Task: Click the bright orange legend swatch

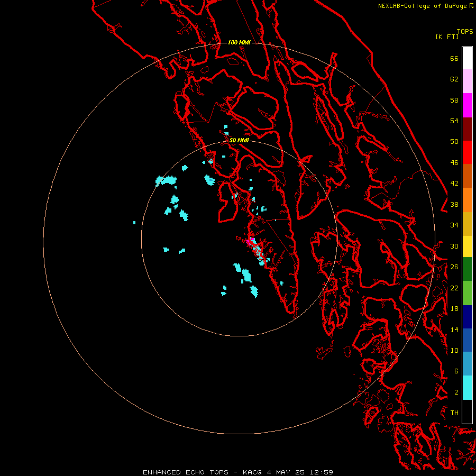Action: pos(467,200)
